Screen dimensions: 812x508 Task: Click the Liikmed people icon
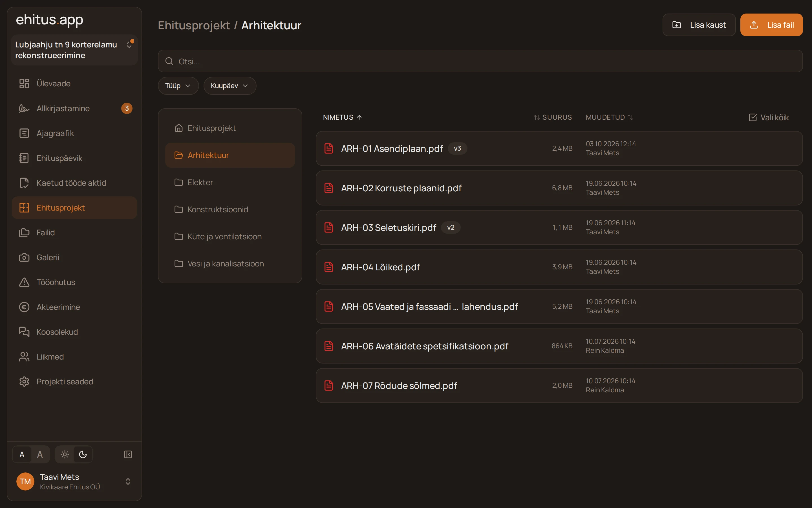[x=24, y=357]
